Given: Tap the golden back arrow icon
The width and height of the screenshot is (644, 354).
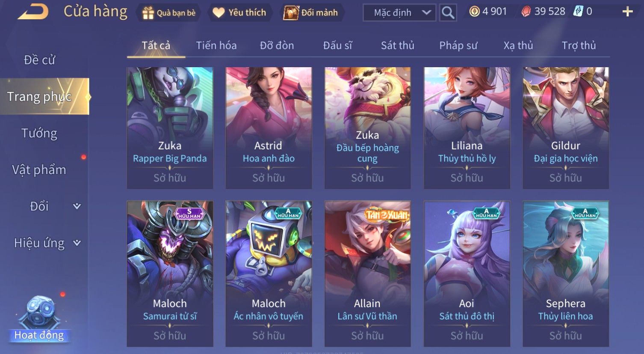Looking at the screenshot, I should (x=33, y=12).
